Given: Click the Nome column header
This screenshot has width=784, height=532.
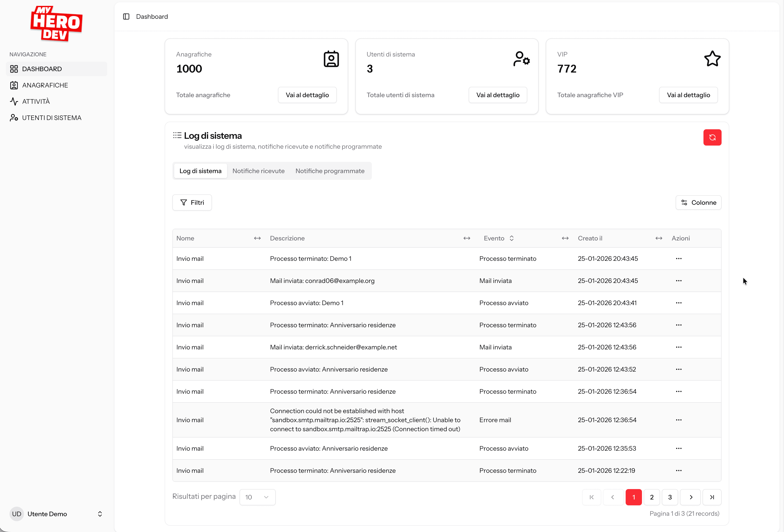Looking at the screenshot, I should (x=185, y=238).
